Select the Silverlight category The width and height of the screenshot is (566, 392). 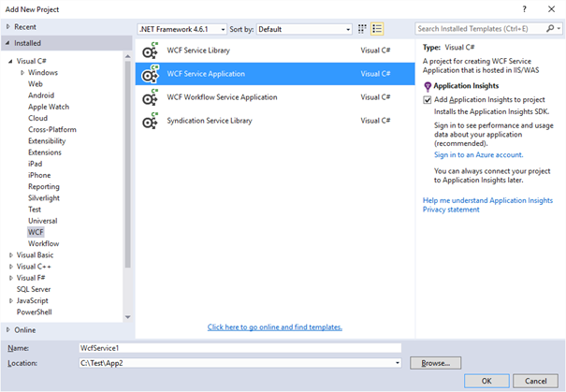pyautogui.click(x=44, y=198)
